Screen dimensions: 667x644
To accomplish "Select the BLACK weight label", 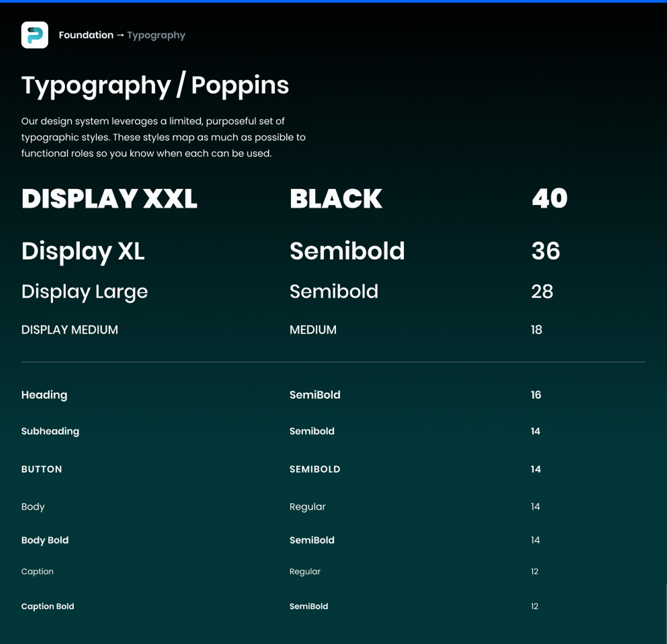I will point(336,199).
